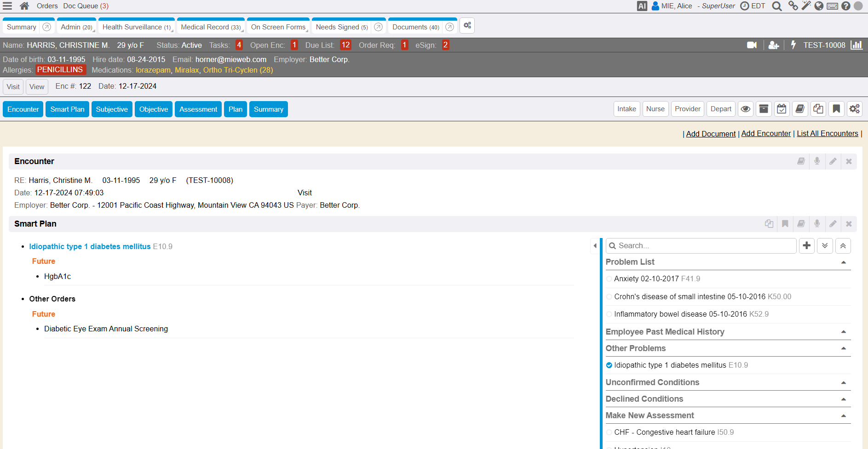Open the video camera icon in patient header
The image size is (868, 449).
point(752,45)
